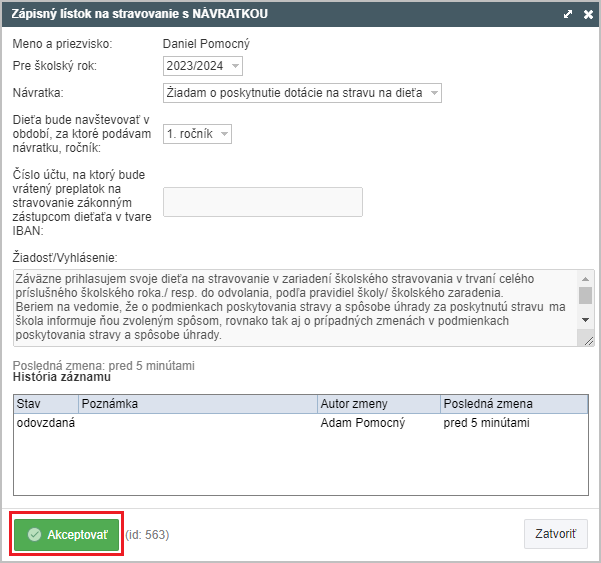Click the Posledná zmena column header

[x=514, y=404]
